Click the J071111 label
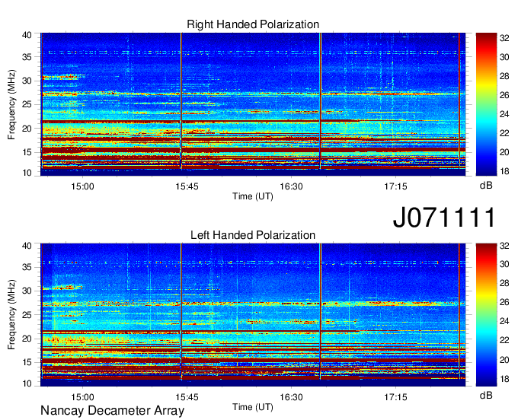 click(444, 217)
